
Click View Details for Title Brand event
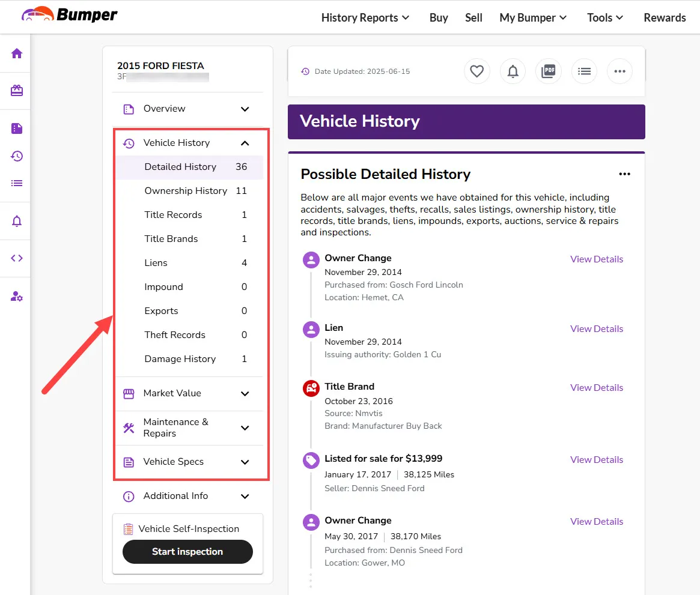[596, 388]
